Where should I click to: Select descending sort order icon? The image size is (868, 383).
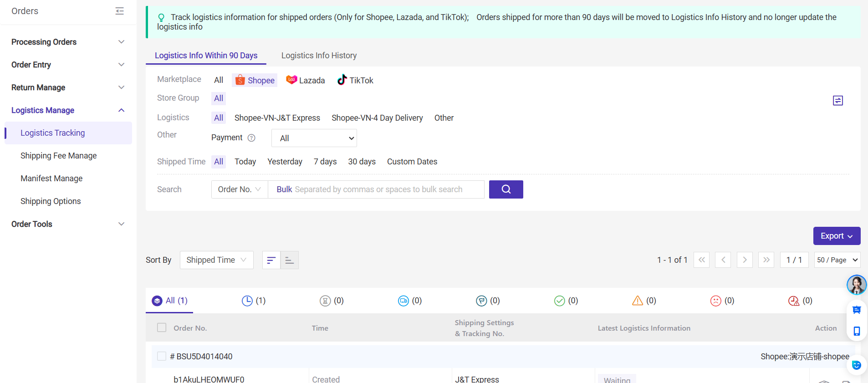point(271,260)
